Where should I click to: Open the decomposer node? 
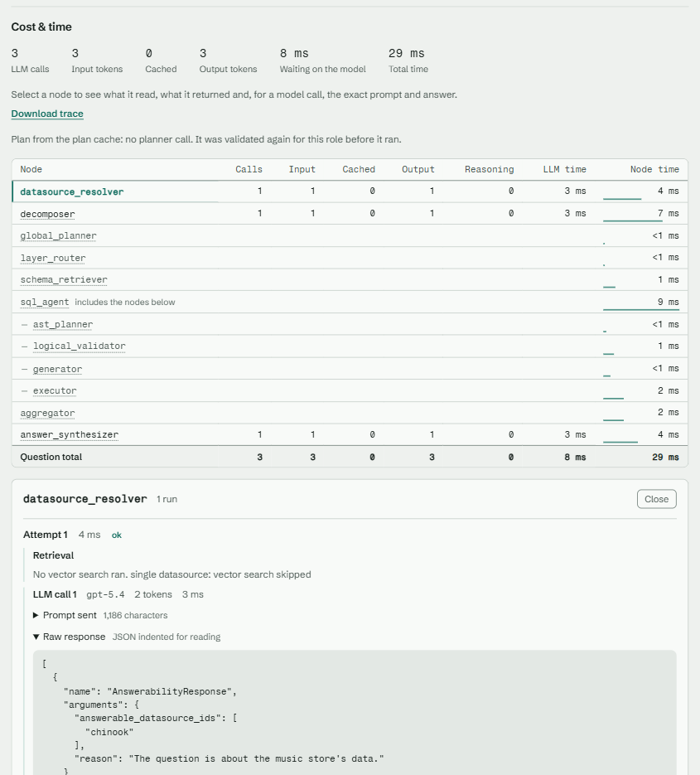[47, 214]
